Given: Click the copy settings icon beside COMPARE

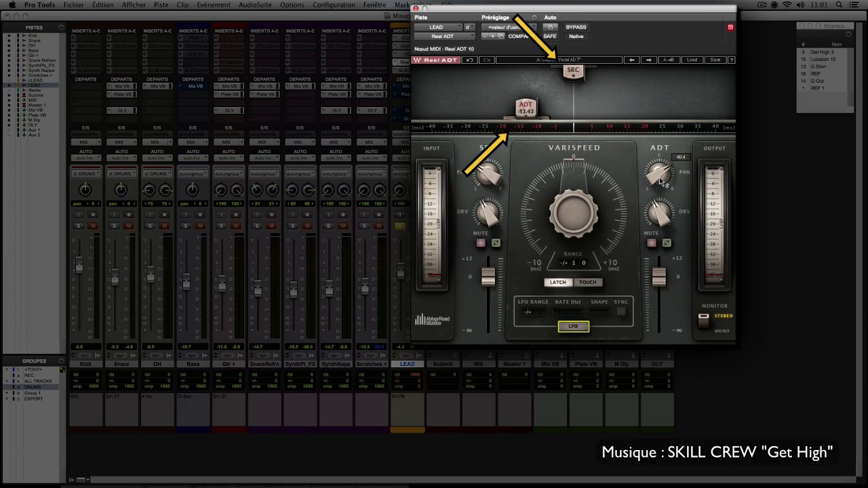Looking at the screenshot, I should click(x=501, y=37).
